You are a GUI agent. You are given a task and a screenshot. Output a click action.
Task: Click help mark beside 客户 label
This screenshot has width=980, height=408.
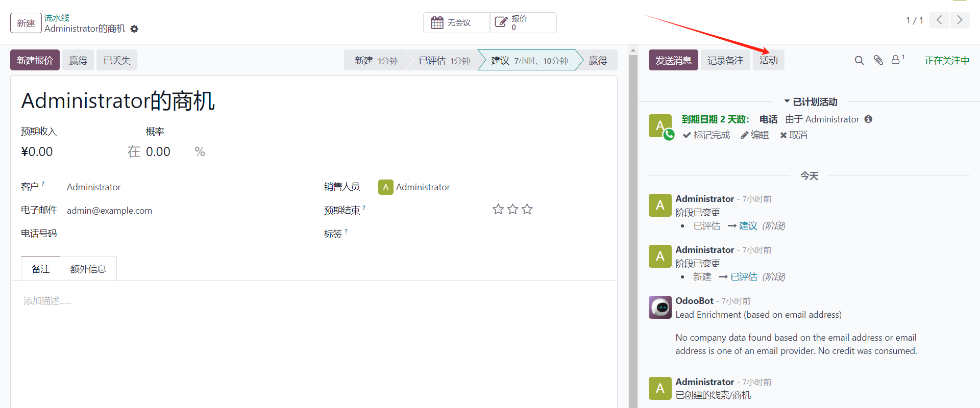pyautogui.click(x=43, y=184)
